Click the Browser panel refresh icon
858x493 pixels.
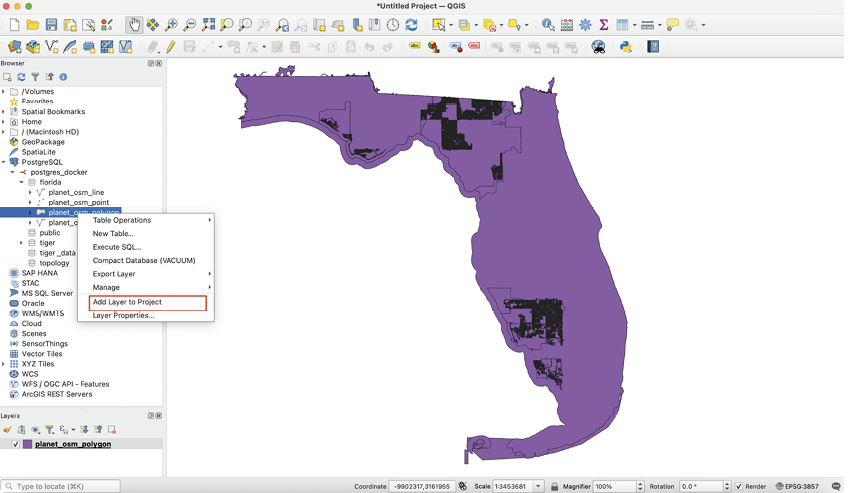pyautogui.click(x=21, y=77)
